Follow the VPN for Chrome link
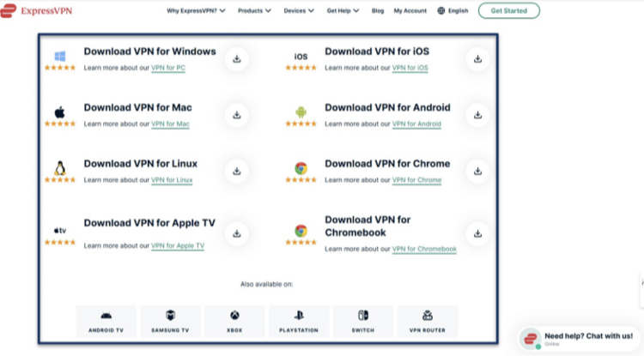The height and width of the screenshot is (356, 644). pyautogui.click(x=416, y=180)
